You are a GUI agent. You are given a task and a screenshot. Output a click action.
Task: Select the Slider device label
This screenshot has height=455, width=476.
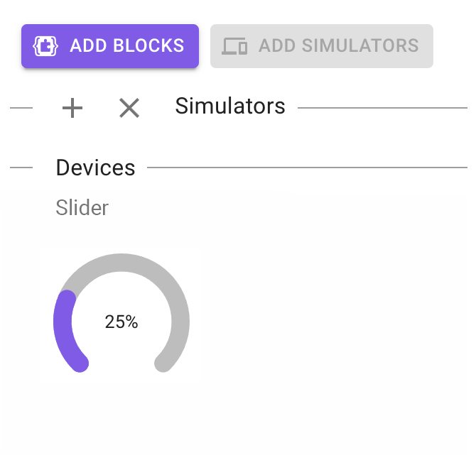tap(82, 208)
